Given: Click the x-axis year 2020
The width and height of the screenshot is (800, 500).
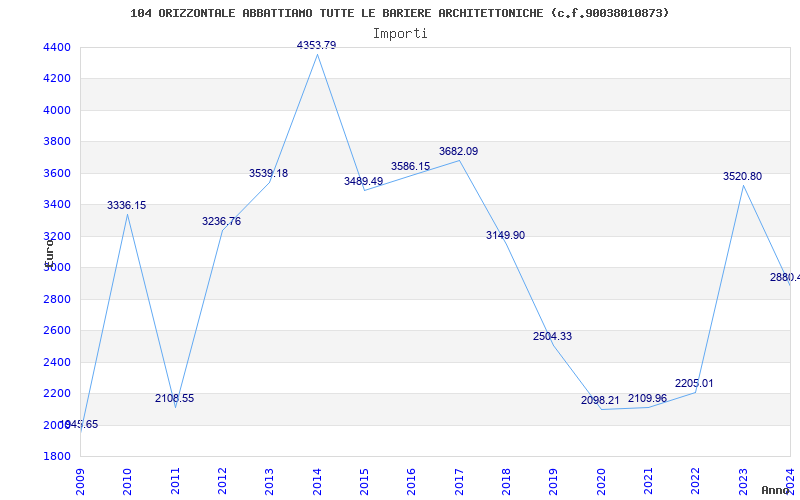Looking at the screenshot, I should 601,481.
